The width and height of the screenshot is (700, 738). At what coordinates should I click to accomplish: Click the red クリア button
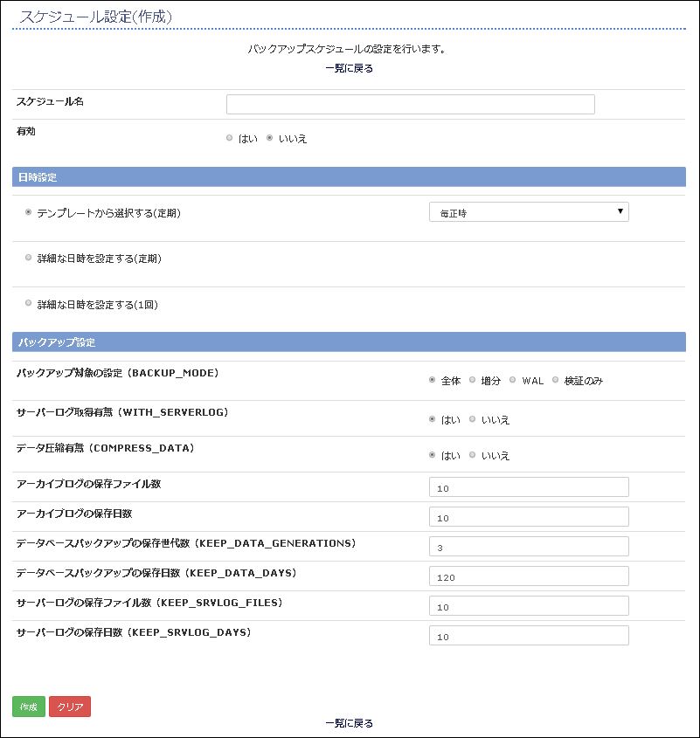[x=70, y=707]
